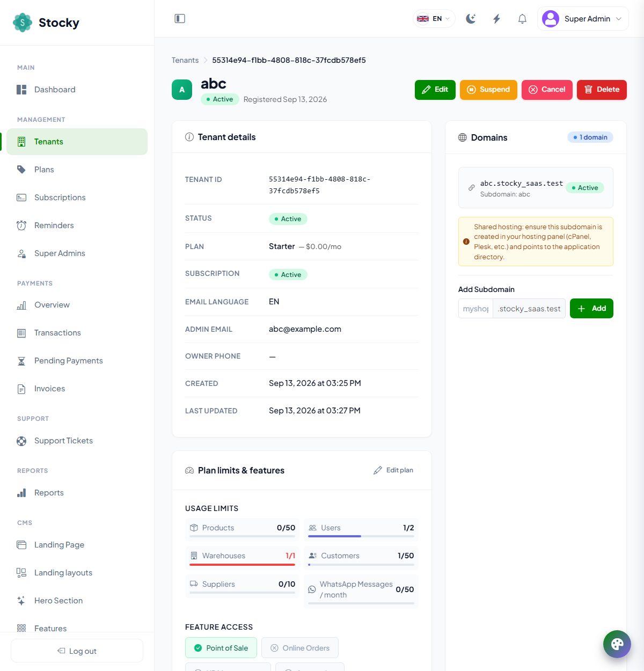
Task: Click the Starter plan name
Action: click(x=282, y=246)
